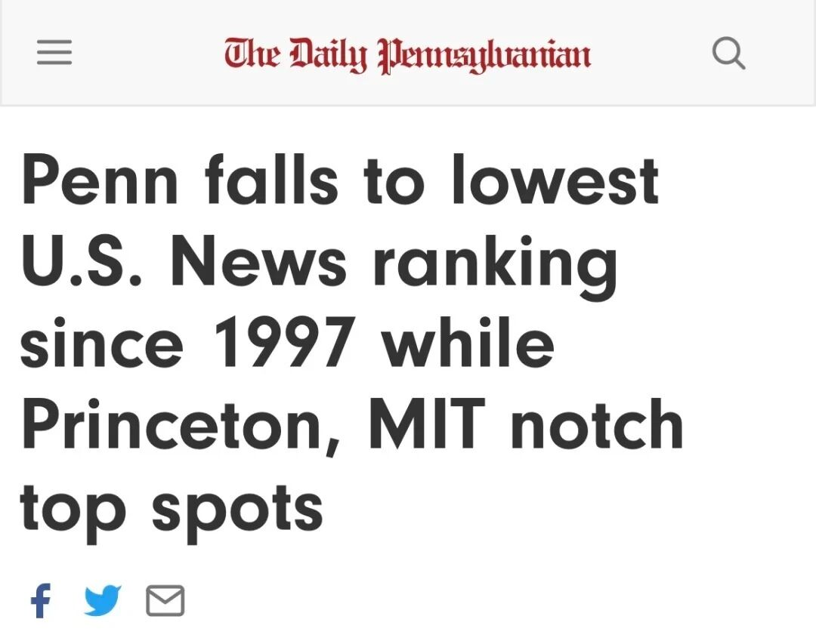Click the word "since" in the headline

pos(102,344)
